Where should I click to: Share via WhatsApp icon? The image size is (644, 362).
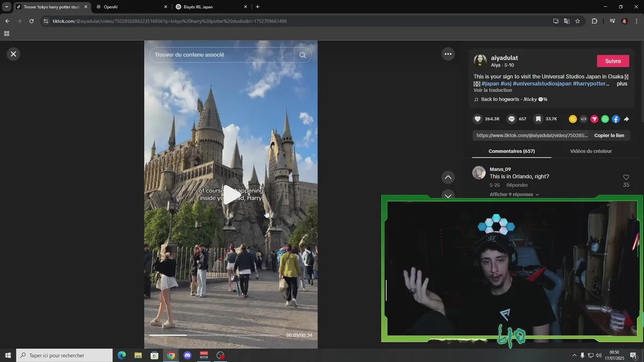605,119
